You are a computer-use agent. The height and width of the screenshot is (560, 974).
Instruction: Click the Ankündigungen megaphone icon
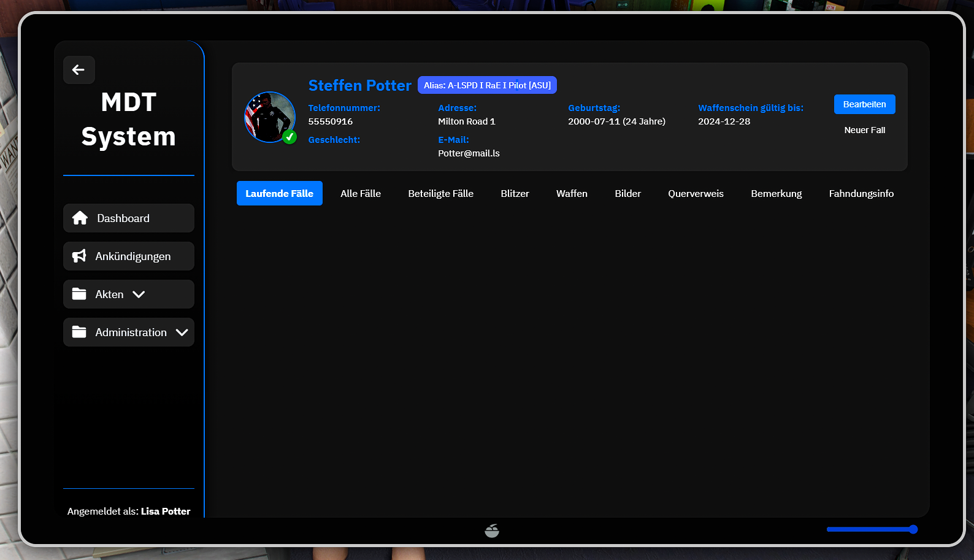coord(79,256)
